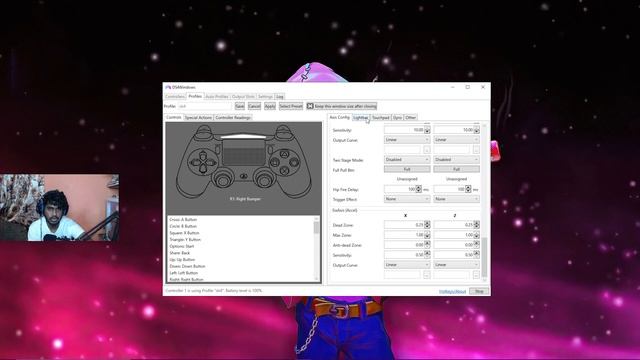
Task: Select Share: Back list entry
Action: (180, 253)
